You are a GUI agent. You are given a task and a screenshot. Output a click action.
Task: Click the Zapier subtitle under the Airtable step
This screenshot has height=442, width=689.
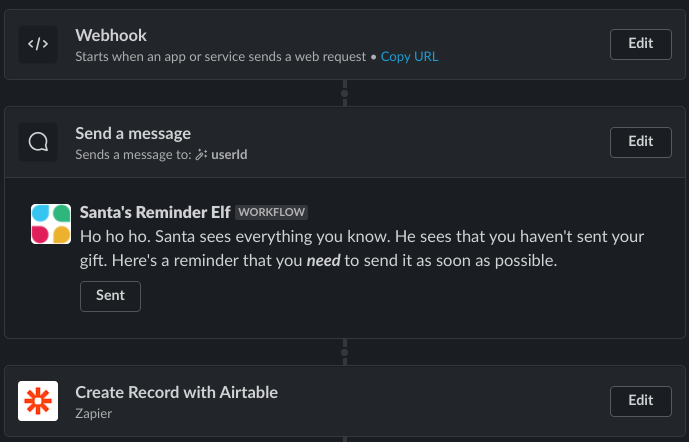[x=94, y=411]
